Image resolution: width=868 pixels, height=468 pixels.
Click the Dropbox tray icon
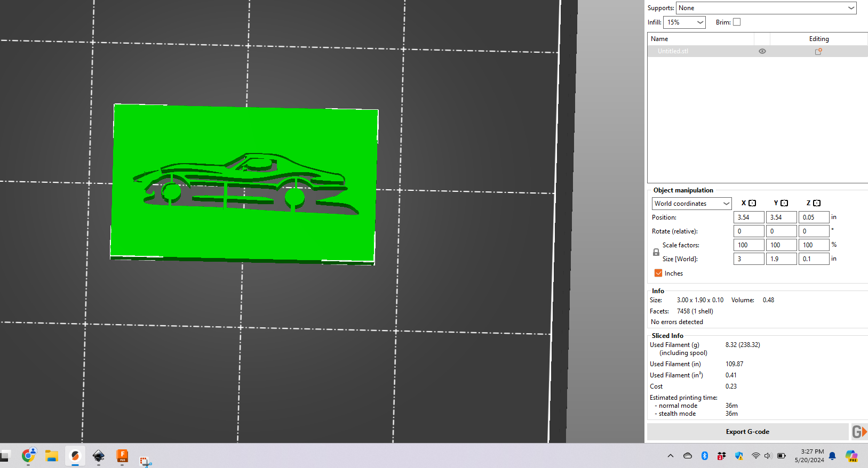click(x=721, y=456)
